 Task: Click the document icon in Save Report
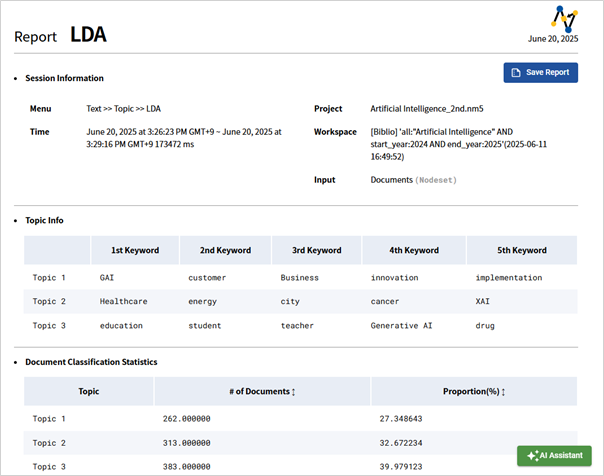(x=516, y=72)
